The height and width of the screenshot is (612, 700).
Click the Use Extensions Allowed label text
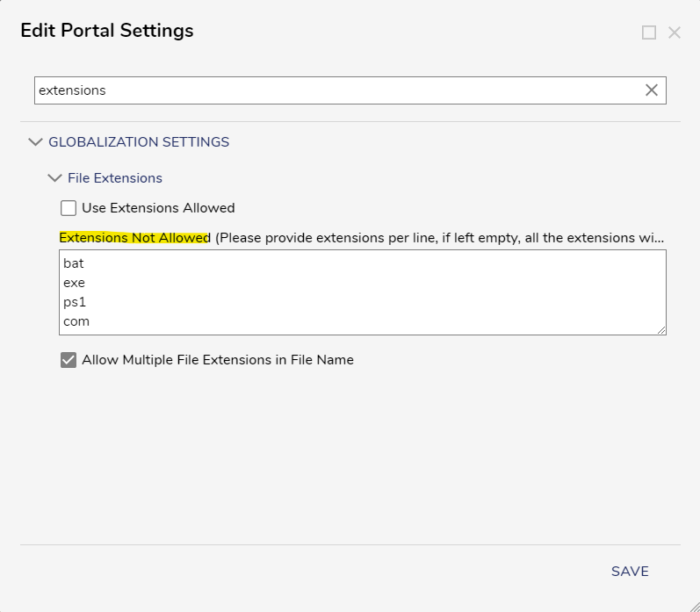[158, 208]
